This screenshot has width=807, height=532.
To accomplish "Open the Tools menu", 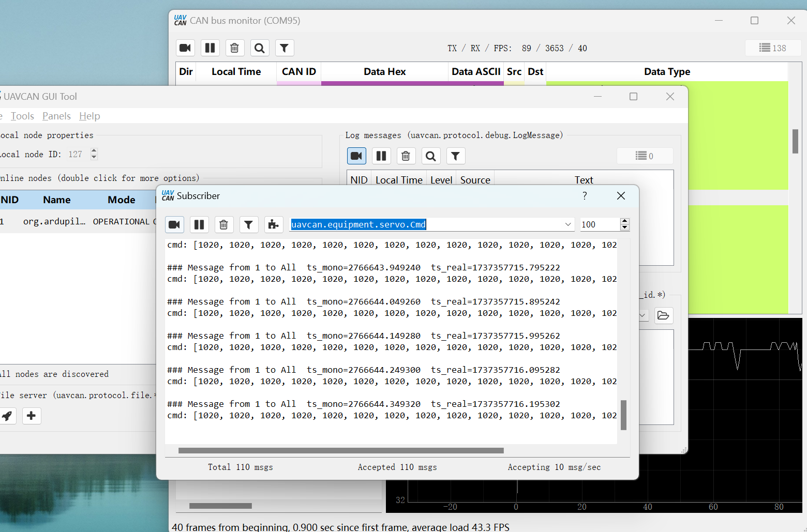I will [22, 116].
